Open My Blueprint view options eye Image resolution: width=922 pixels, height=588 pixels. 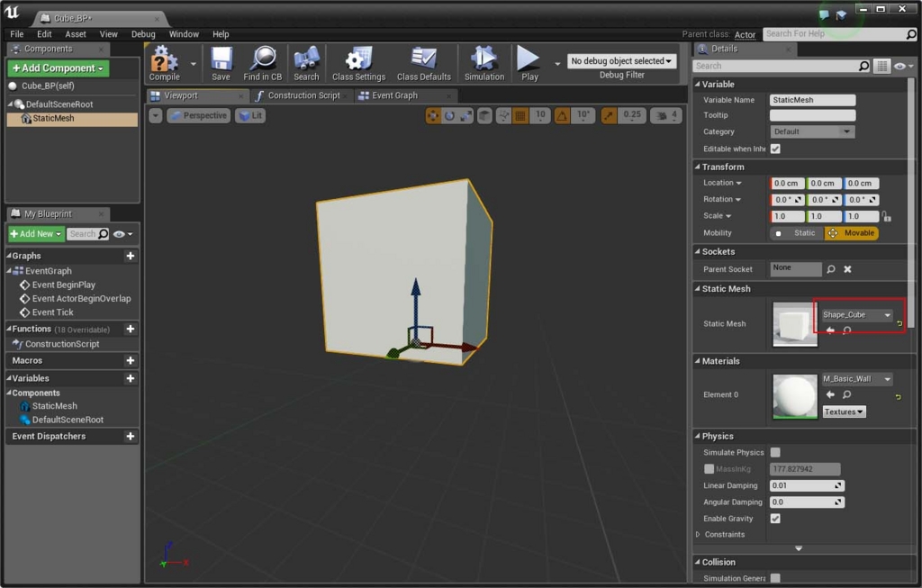click(122, 234)
